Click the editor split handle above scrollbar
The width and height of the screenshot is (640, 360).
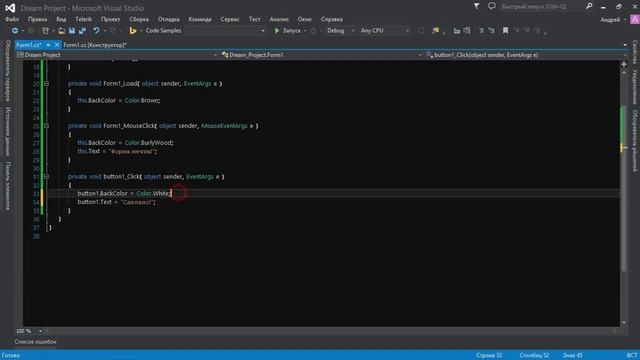(x=624, y=64)
